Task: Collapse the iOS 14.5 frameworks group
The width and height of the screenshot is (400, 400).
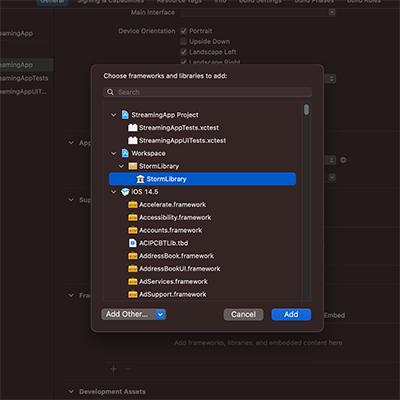Action: [114, 192]
